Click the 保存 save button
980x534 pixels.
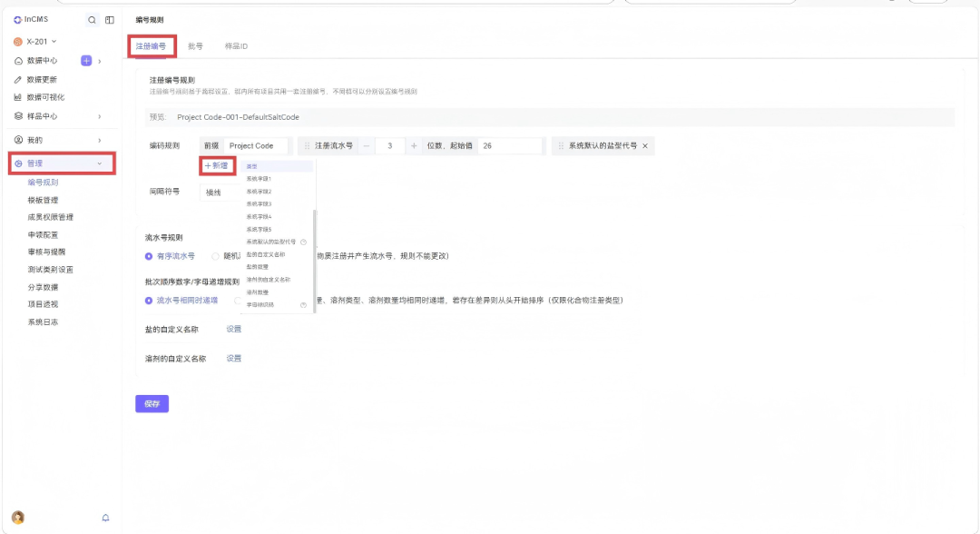(152, 404)
